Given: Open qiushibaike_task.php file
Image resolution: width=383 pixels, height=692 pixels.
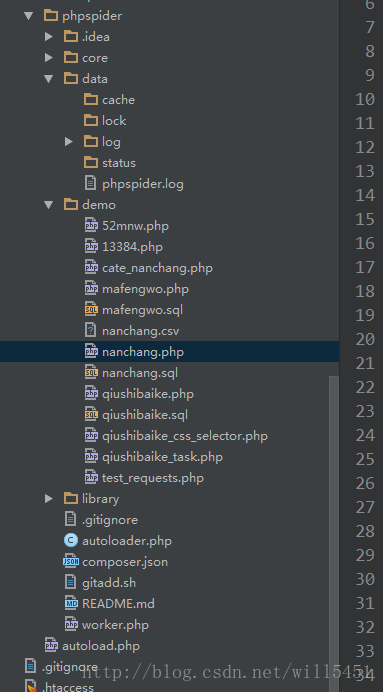Looking at the screenshot, I should pyautogui.click(x=162, y=457).
